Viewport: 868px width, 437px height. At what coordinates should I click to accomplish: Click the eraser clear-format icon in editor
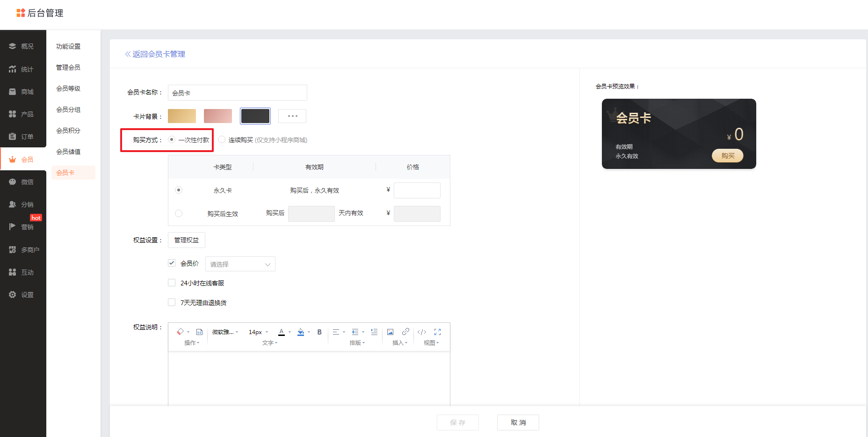pos(181,332)
